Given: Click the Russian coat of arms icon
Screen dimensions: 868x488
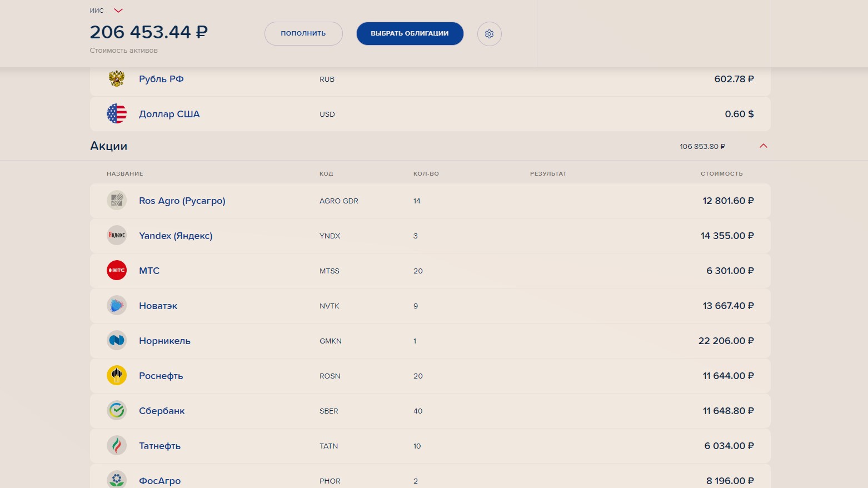Looking at the screenshot, I should [117, 79].
